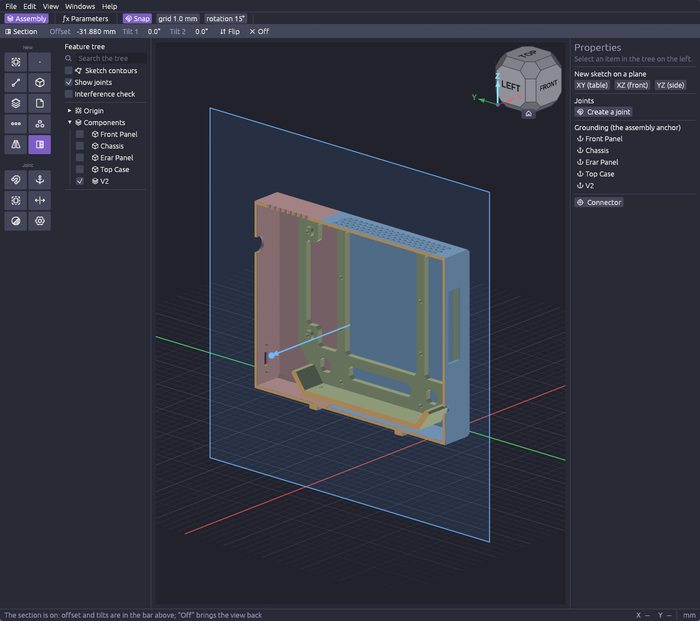Enable the Interference check checkbox
Viewport: 700px width, 621px height.
point(69,94)
